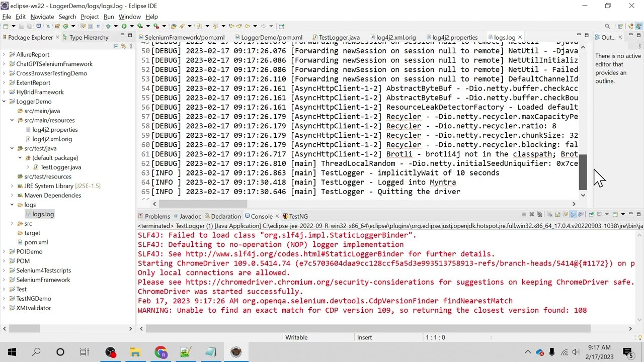Toggle Show Console on standard output change

(x=573, y=215)
